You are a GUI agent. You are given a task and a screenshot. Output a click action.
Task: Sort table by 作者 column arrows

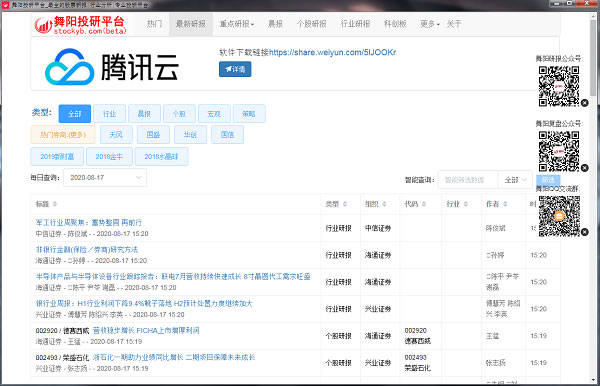(x=505, y=204)
